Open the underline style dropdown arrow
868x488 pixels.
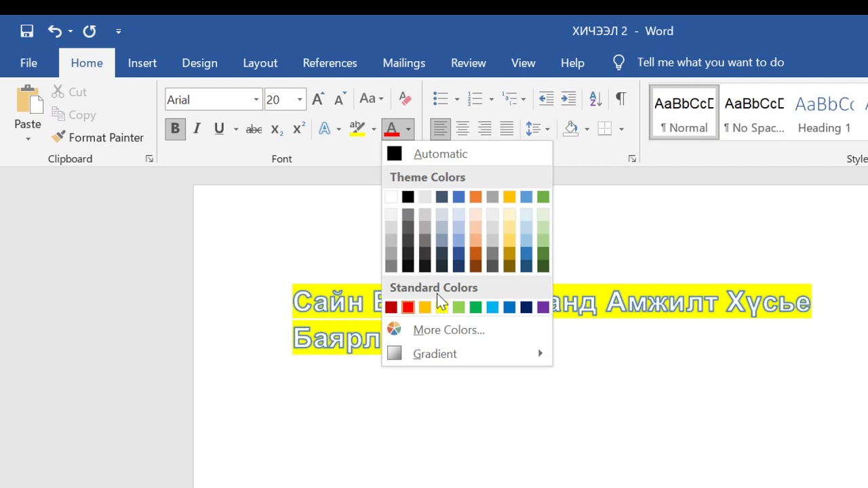(x=236, y=129)
